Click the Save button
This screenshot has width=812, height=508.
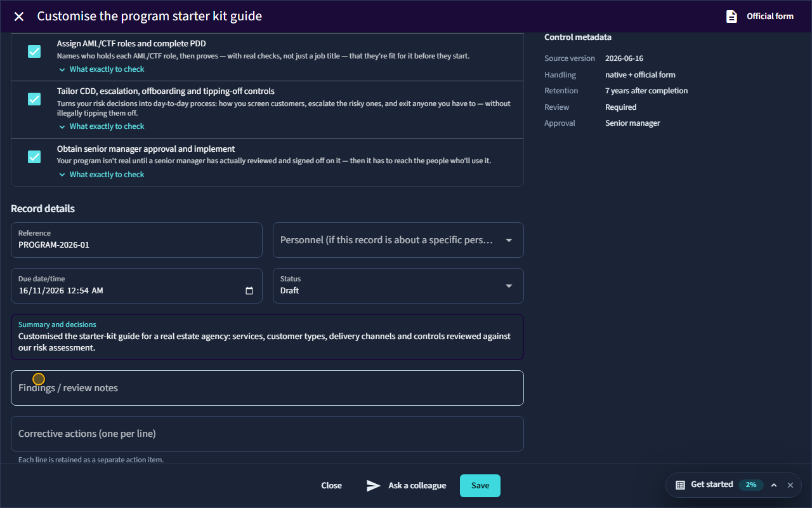[x=480, y=486]
